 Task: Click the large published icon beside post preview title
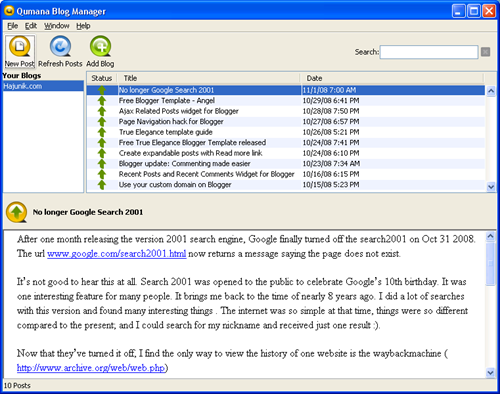pyautogui.click(x=17, y=212)
